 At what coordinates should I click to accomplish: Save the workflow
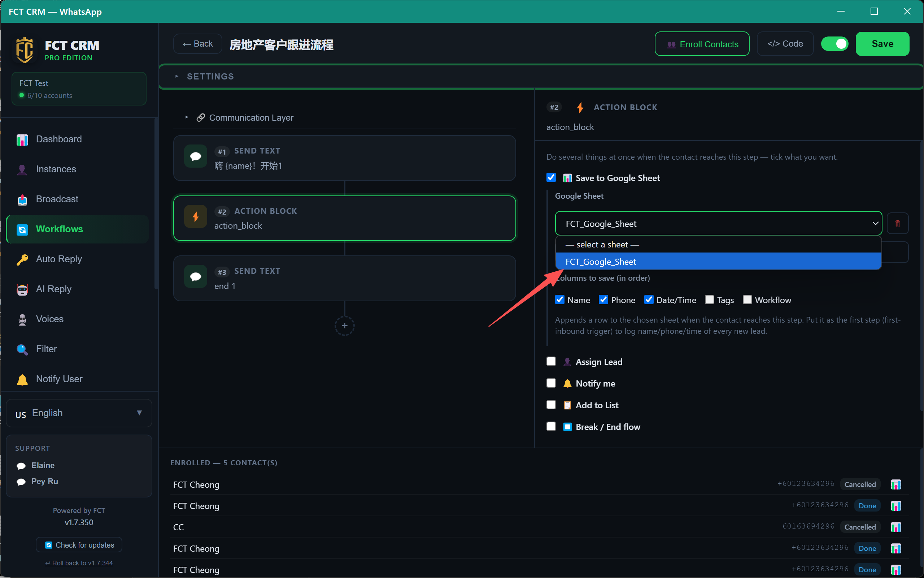(882, 44)
